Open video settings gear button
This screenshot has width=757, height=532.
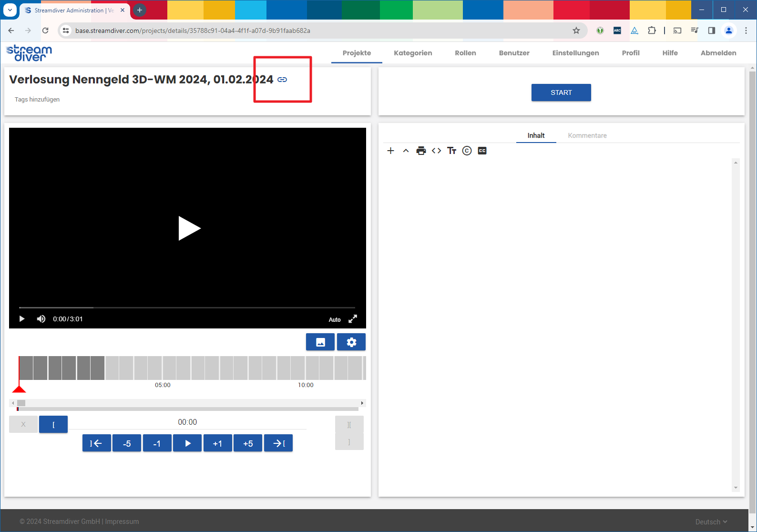point(351,342)
